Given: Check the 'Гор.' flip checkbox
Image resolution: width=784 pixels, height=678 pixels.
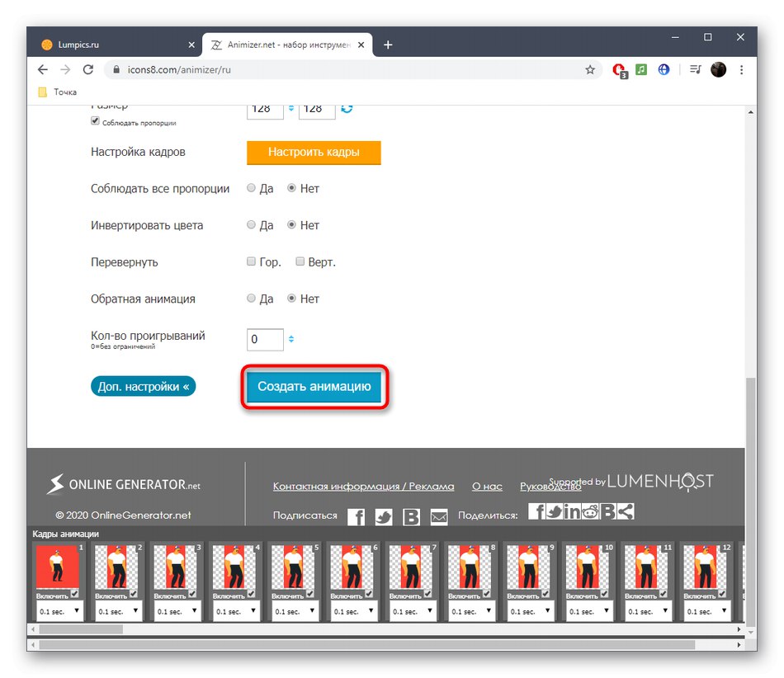Looking at the screenshot, I should [251, 261].
